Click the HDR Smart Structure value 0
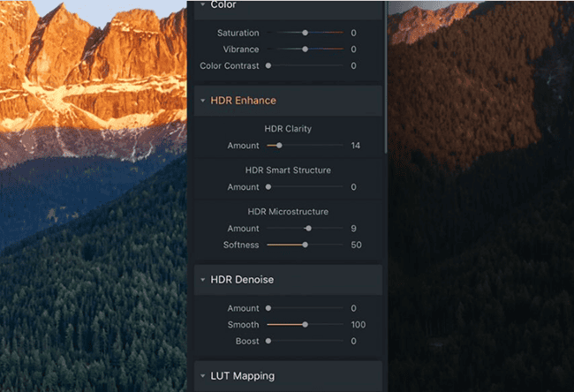The image size is (574, 392). tap(353, 187)
